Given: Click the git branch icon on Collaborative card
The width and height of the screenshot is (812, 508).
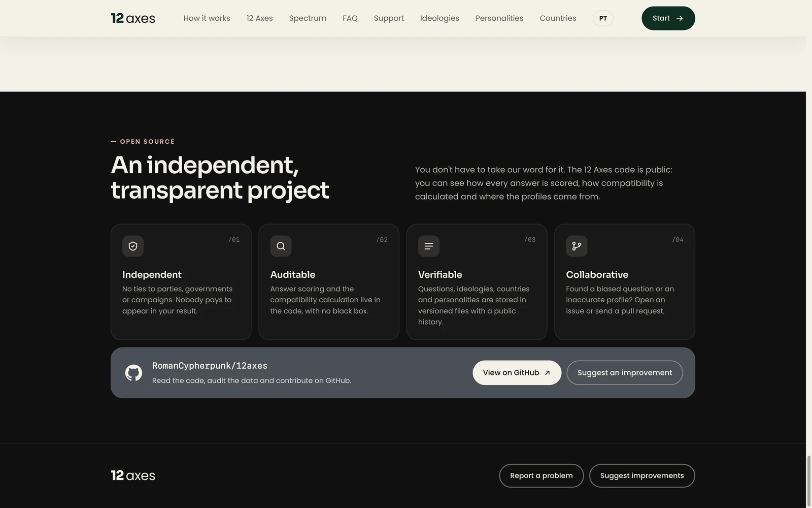Looking at the screenshot, I should [577, 246].
